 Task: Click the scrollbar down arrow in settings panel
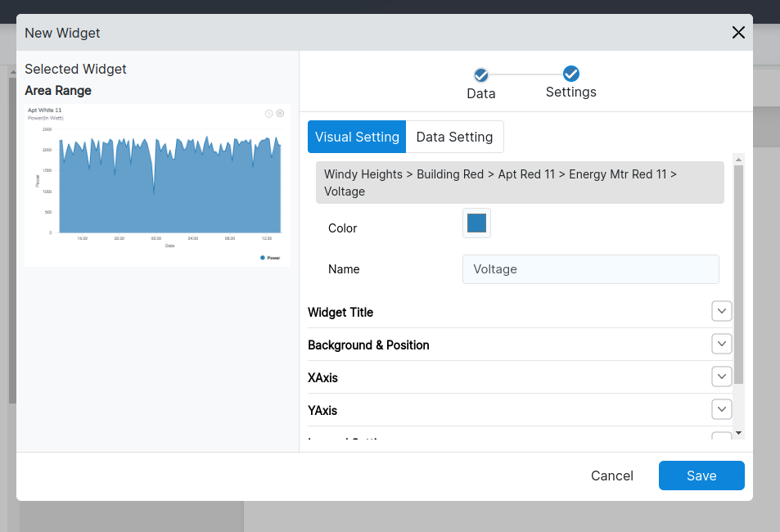click(x=739, y=431)
